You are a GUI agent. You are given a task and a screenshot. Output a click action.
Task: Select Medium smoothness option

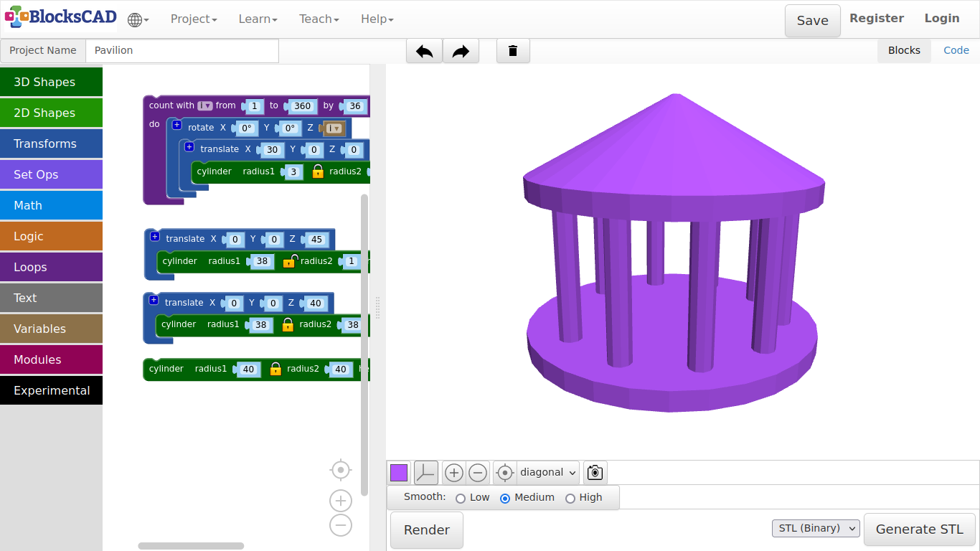point(505,498)
